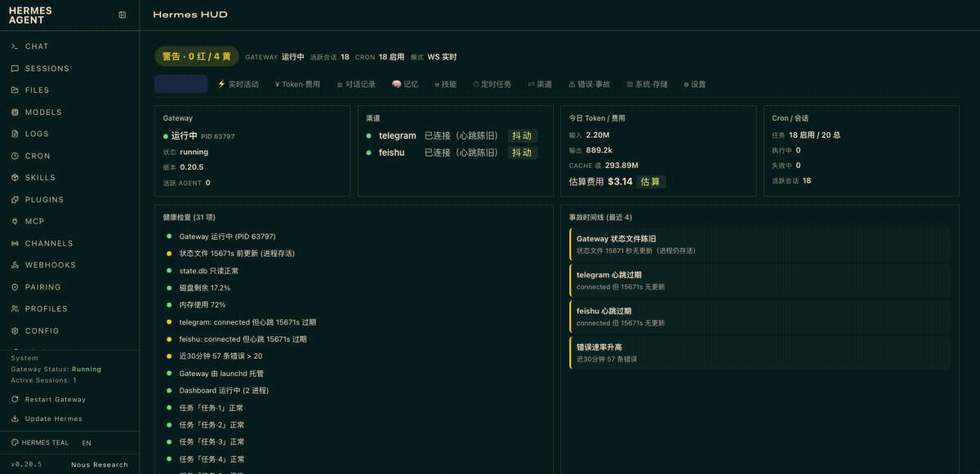Viewport: 980px width, 474px height.
Task: Open the Chat section icon
Action: (15, 47)
